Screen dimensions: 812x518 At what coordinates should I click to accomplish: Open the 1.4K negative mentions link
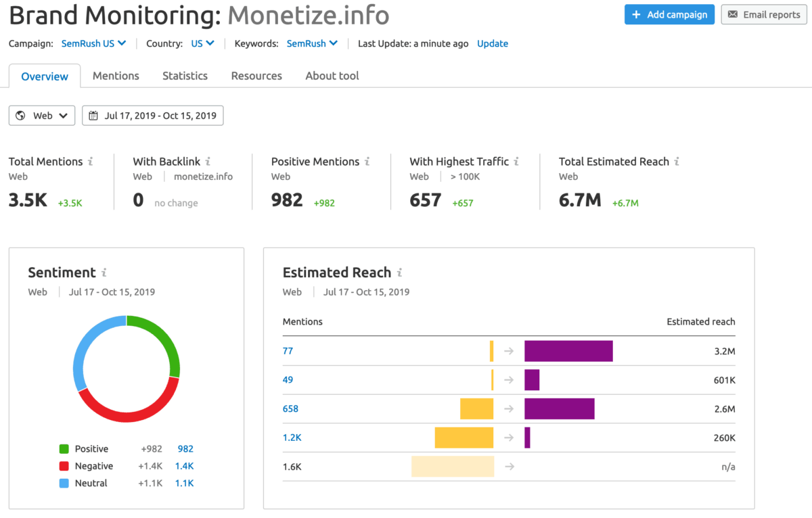point(185,466)
